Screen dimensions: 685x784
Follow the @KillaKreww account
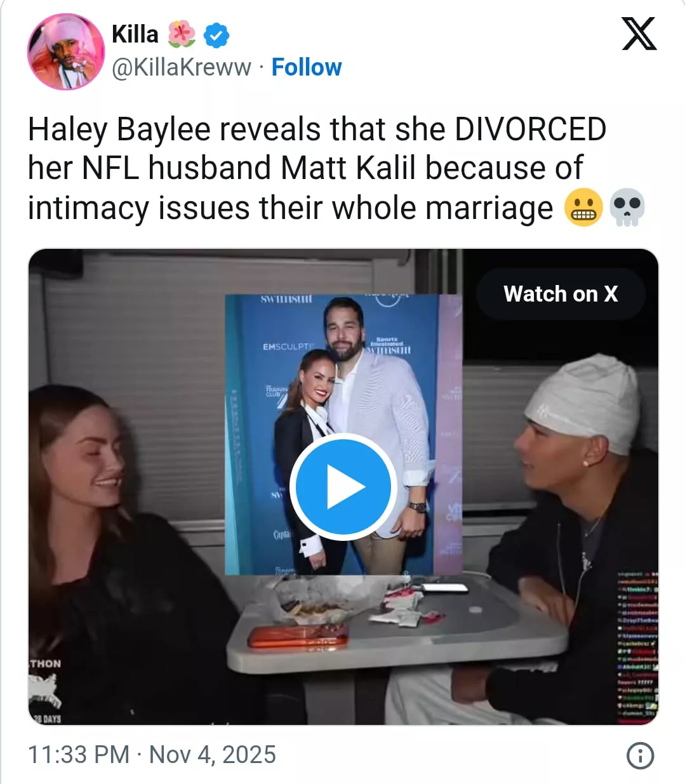pyautogui.click(x=307, y=67)
